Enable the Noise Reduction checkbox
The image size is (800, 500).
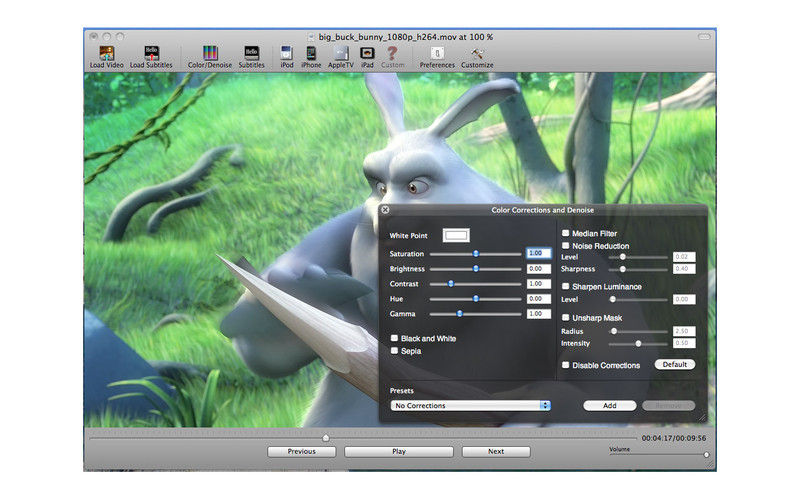pos(565,245)
